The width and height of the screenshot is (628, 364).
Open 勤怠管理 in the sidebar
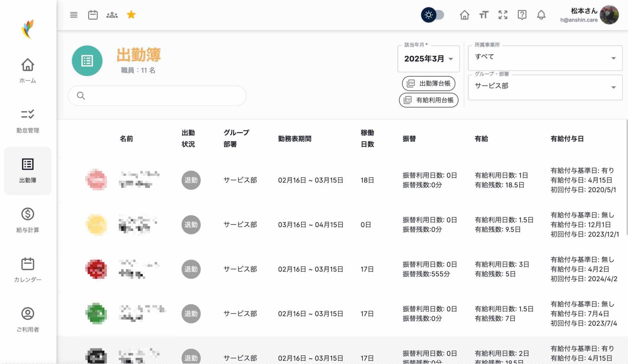click(28, 121)
